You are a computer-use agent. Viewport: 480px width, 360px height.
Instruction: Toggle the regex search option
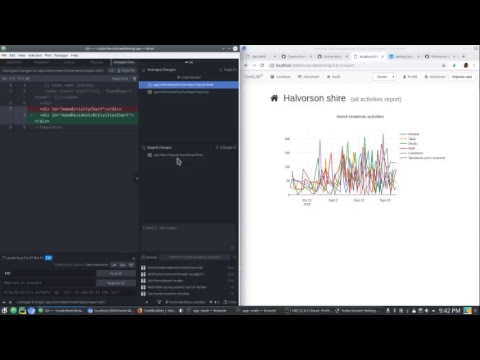click(114, 265)
